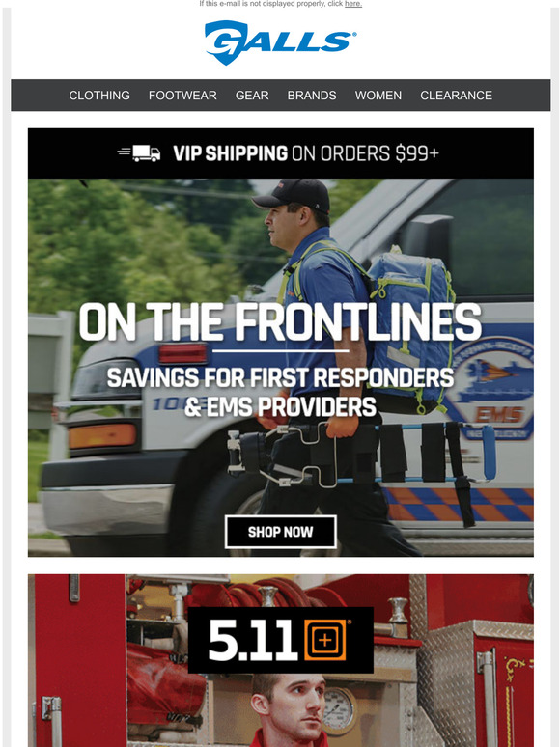
Task: Click the 5.11 orange crosshair logo icon
Action: 325,640
